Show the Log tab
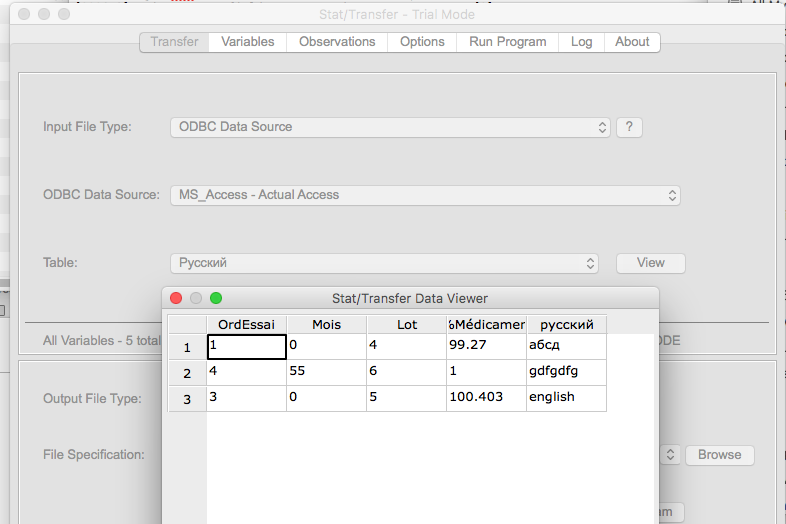Screen dimensions: 786x524 581,42
